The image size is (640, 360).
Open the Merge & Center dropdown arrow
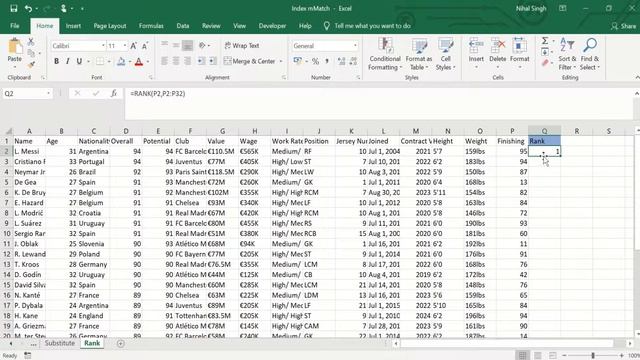pyautogui.click(x=281, y=61)
